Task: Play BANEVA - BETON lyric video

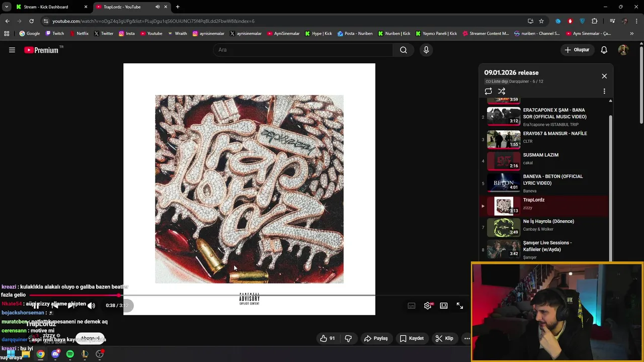Action: pyautogui.click(x=544, y=183)
